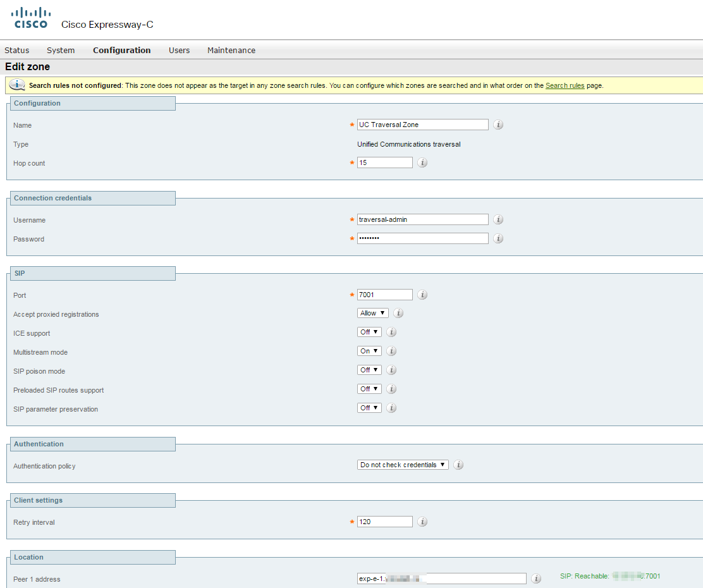The height and width of the screenshot is (588, 703).
Task: Open info icon for Preloaded SIP routes support
Action: coord(391,389)
